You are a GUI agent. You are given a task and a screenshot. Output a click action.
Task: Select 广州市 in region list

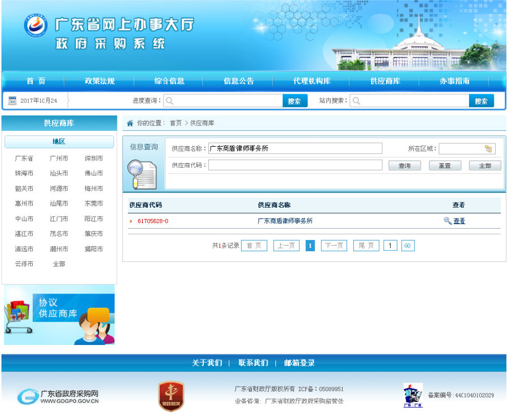[59, 158]
